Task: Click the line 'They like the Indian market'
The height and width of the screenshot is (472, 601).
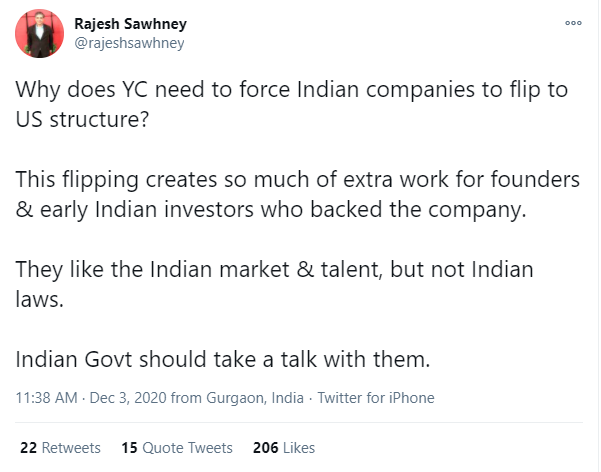Action: pos(274,270)
